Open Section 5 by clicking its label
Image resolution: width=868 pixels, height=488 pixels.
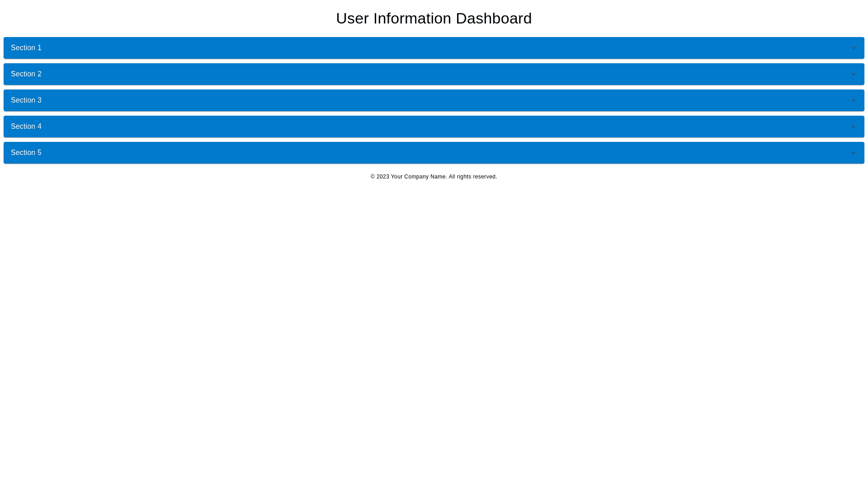coord(26,153)
